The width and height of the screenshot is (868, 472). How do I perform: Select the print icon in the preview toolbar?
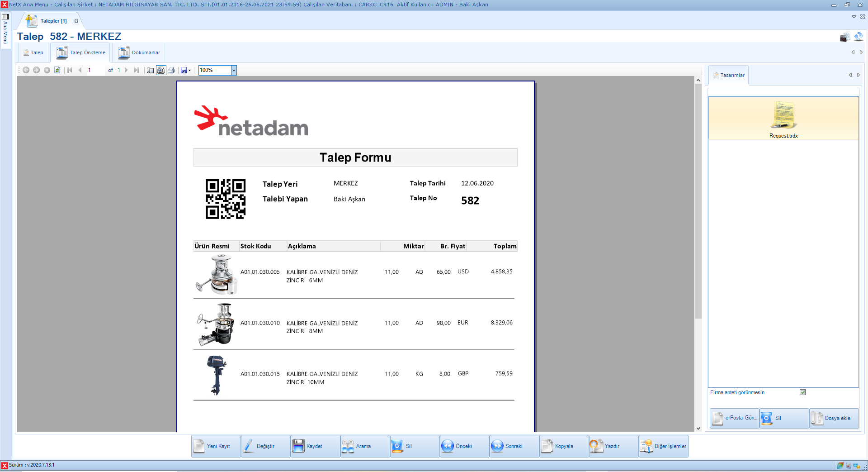[x=172, y=70]
